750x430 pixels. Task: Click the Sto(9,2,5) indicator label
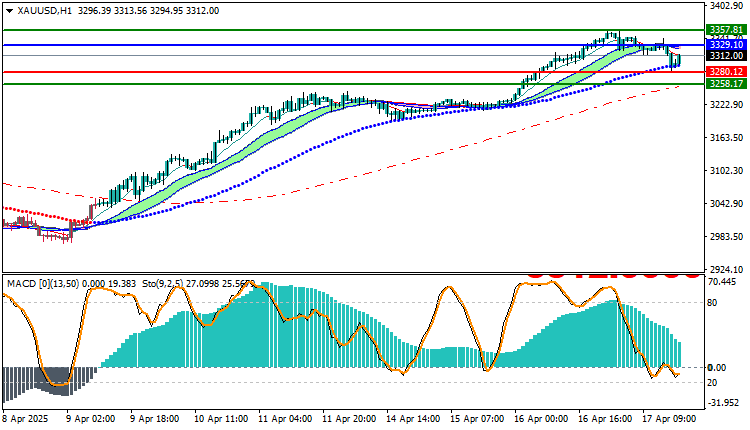click(163, 284)
